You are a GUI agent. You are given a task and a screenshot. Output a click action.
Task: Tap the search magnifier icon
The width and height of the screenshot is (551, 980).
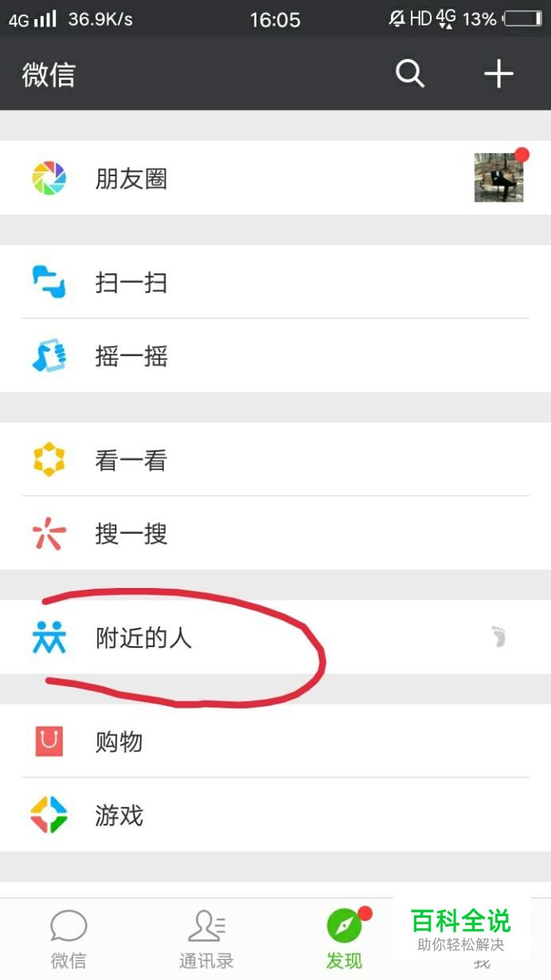(x=410, y=74)
